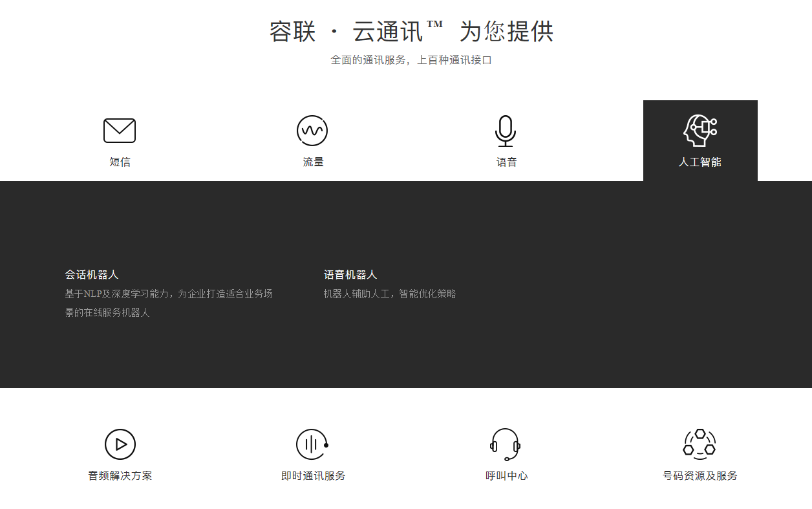The height and width of the screenshot is (509, 812).
Task: Select the 语音 tab label
Action: coord(506,162)
